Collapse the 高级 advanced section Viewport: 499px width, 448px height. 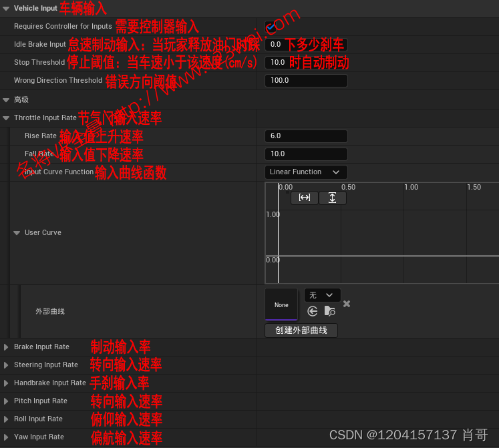point(6,100)
